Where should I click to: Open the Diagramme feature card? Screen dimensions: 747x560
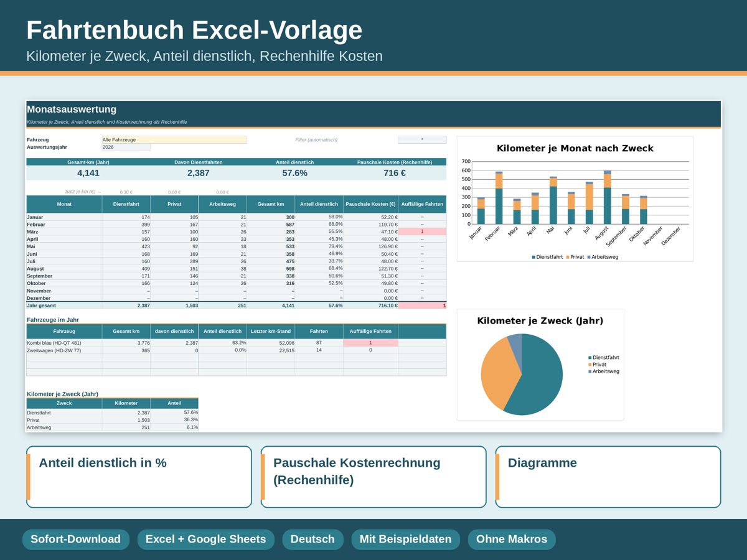click(x=608, y=477)
